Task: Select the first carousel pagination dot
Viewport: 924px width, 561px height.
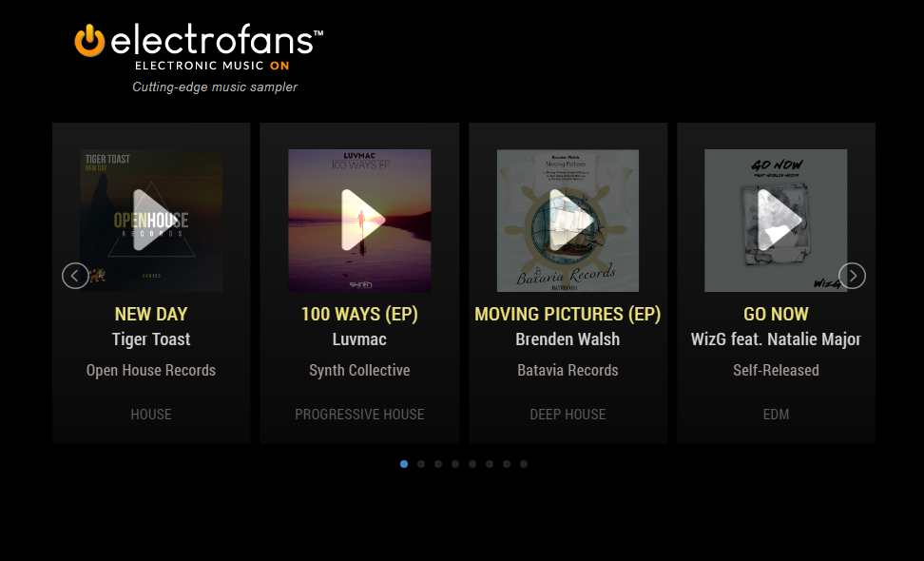Action: click(404, 464)
